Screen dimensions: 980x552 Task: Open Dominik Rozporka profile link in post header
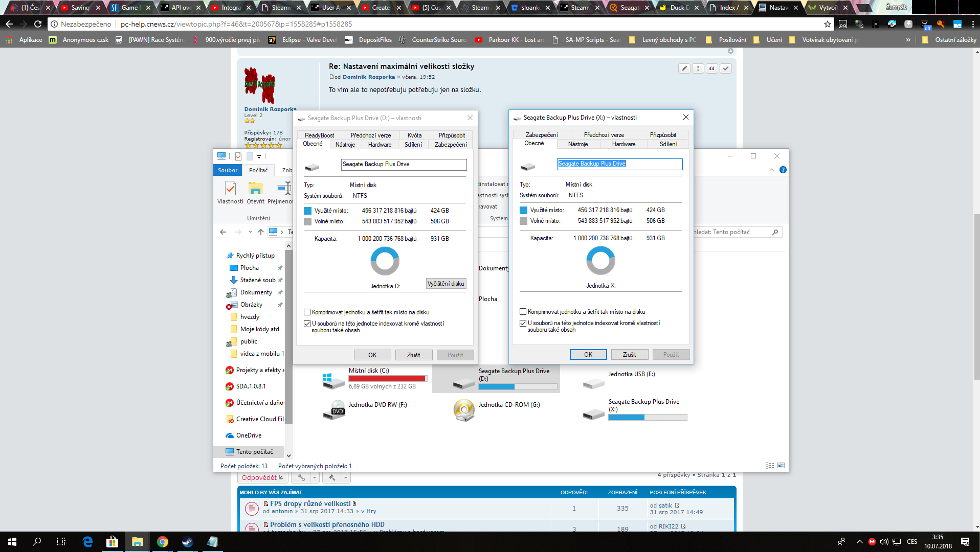pos(369,77)
